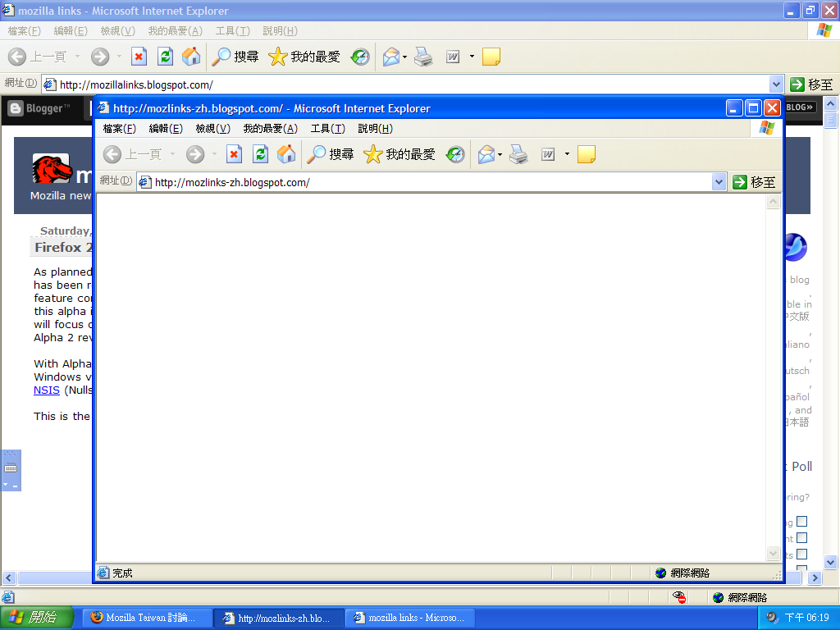Click Back 上一頁 button in front window

pyautogui.click(x=132, y=154)
